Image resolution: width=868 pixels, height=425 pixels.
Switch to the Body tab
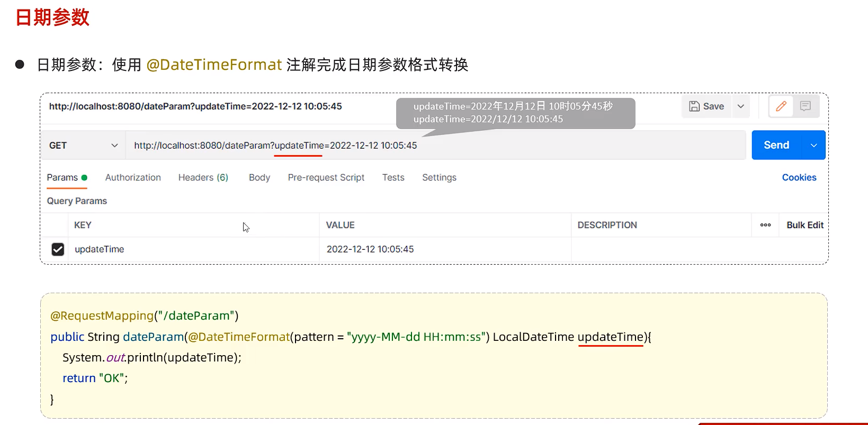[x=259, y=178]
